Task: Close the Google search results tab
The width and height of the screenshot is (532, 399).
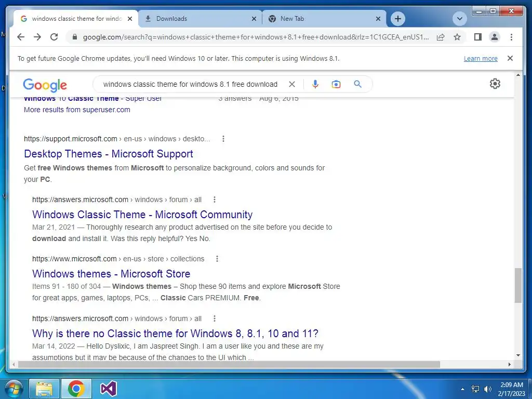Action: [x=129, y=19]
